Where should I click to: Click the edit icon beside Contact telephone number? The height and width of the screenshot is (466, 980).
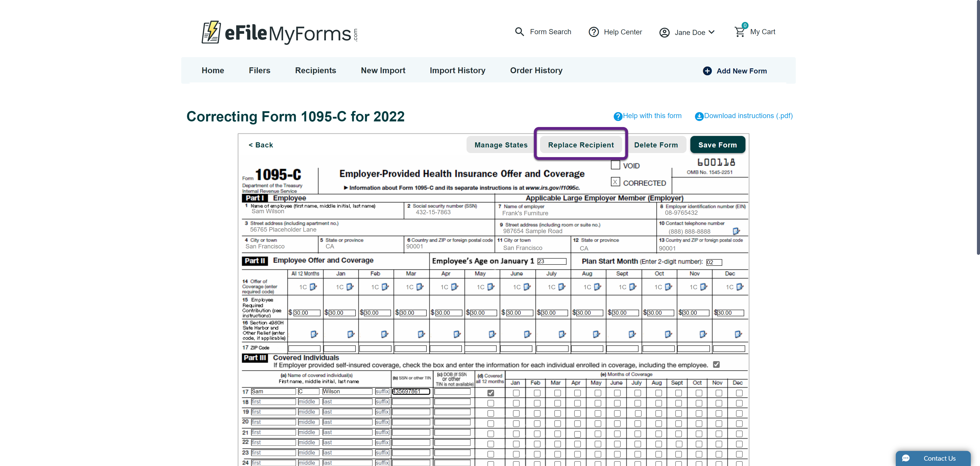coord(736,231)
